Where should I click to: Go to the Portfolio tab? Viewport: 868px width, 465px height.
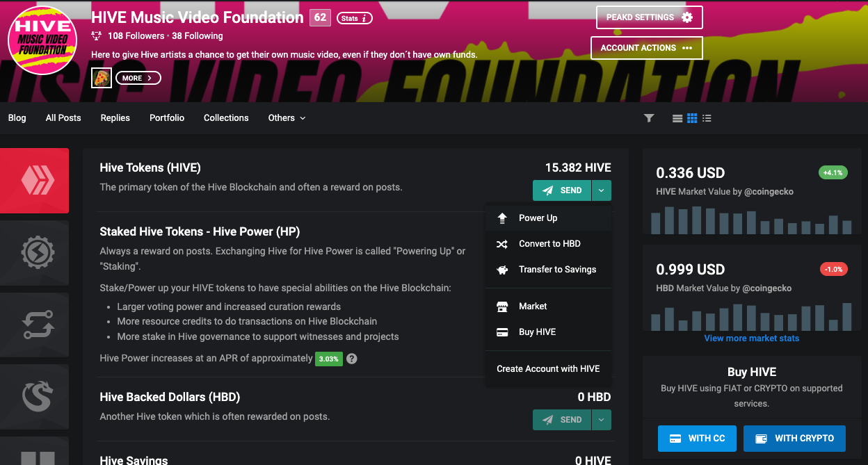point(167,118)
